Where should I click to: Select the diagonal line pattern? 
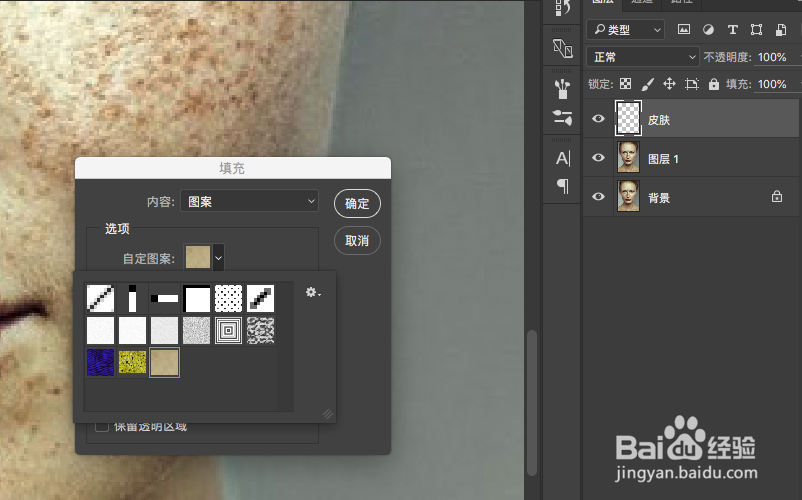[100, 298]
